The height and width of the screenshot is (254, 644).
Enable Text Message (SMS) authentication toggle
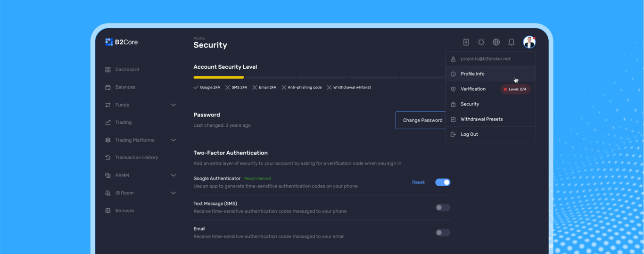pyautogui.click(x=442, y=207)
